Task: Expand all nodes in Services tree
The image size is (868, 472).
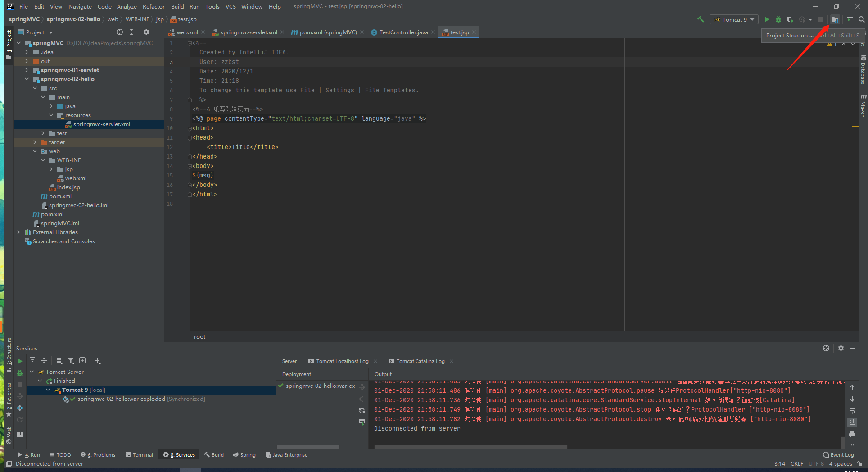Action: click(32, 361)
